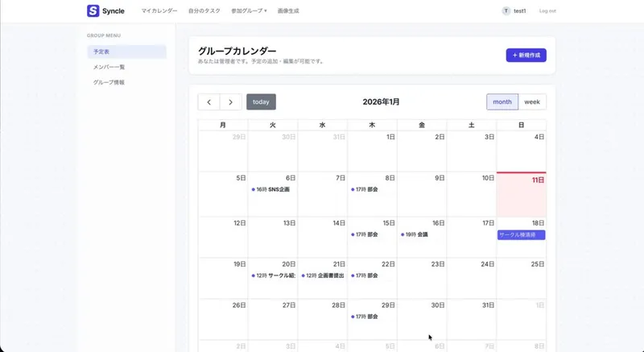Click the 14日 date number
The image size is (644, 352).
(x=339, y=223)
